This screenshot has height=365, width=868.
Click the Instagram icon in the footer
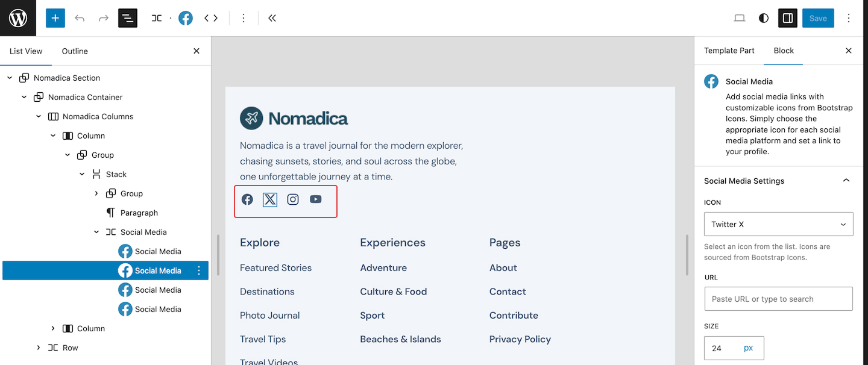293,199
